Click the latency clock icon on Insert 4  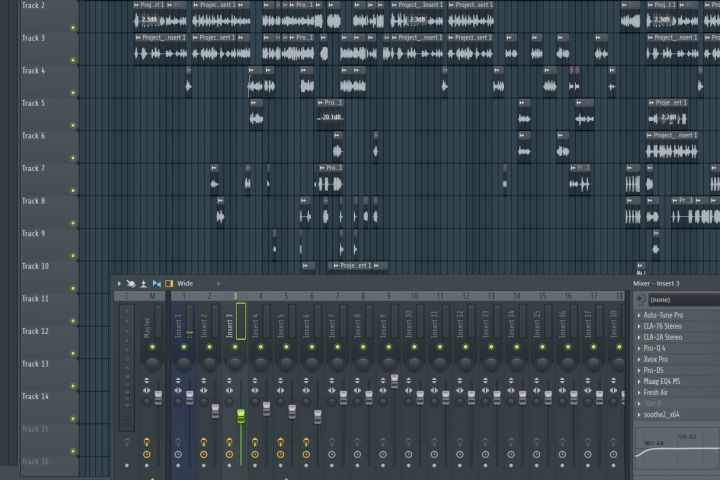point(255,454)
